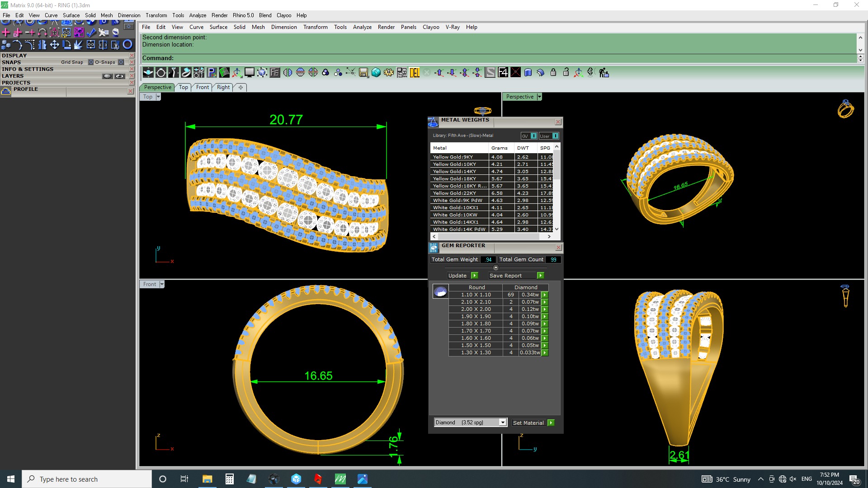Open the Rhino 5.0 menu in Matrix bar

243,15
